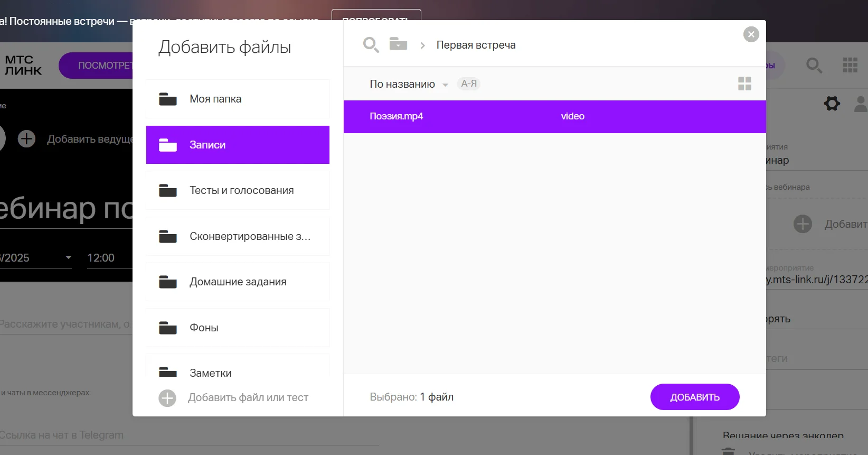The image size is (868, 455).
Task: Select the Записи folder
Action: point(238,145)
